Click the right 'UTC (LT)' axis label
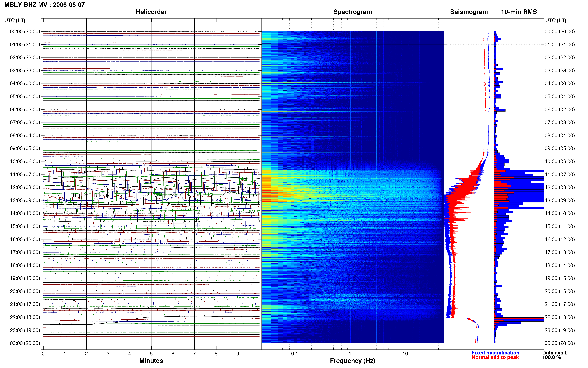This screenshot has width=588, height=368. click(556, 20)
